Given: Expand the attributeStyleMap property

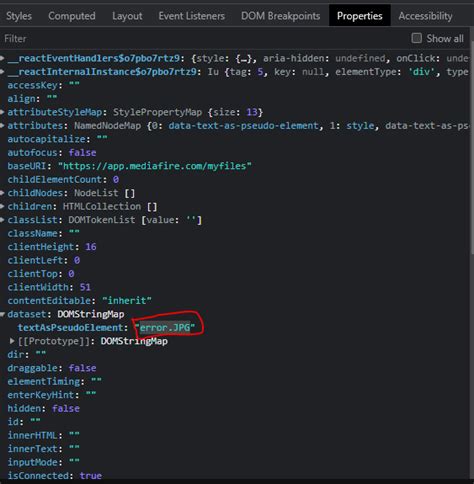Looking at the screenshot, I should 2,112.
